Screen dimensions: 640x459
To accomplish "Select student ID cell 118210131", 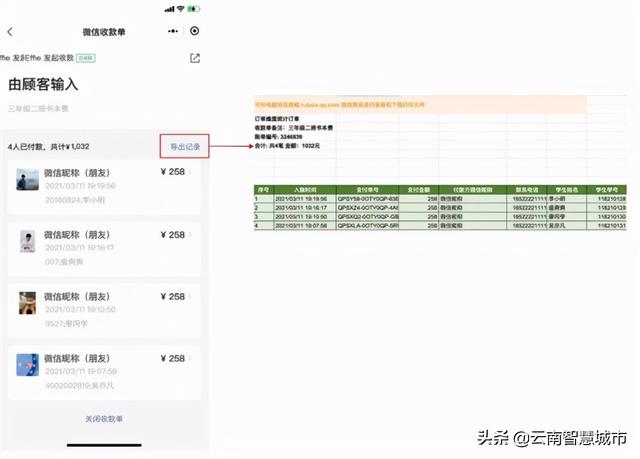I will [607, 226].
